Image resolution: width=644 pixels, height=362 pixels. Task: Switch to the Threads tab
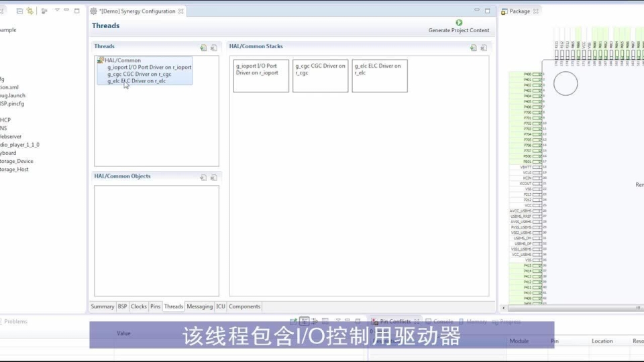pyautogui.click(x=174, y=306)
